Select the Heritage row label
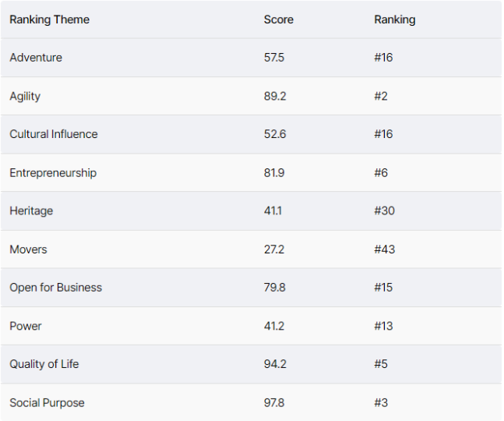The height and width of the screenshot is (421, 504). [x=31, y=211]
